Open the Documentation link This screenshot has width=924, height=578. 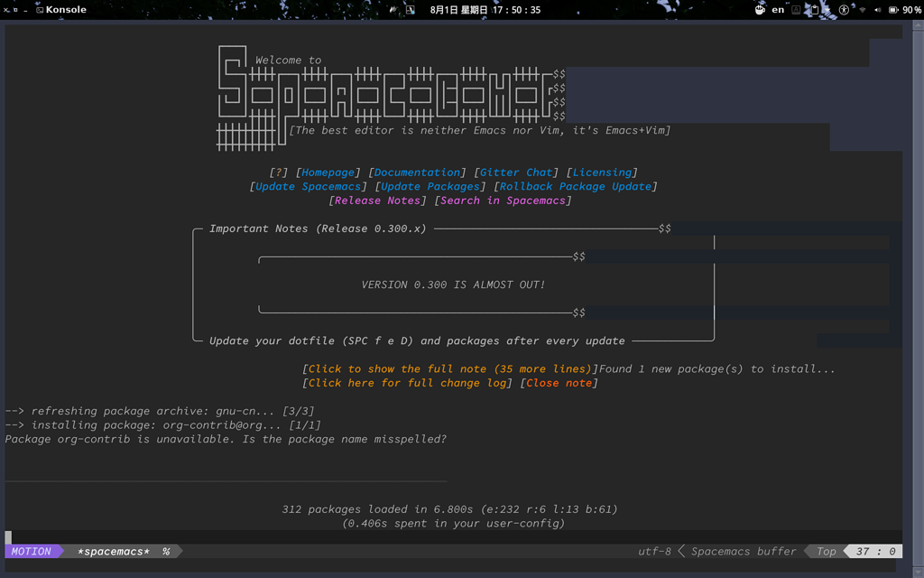coord(416,172)
